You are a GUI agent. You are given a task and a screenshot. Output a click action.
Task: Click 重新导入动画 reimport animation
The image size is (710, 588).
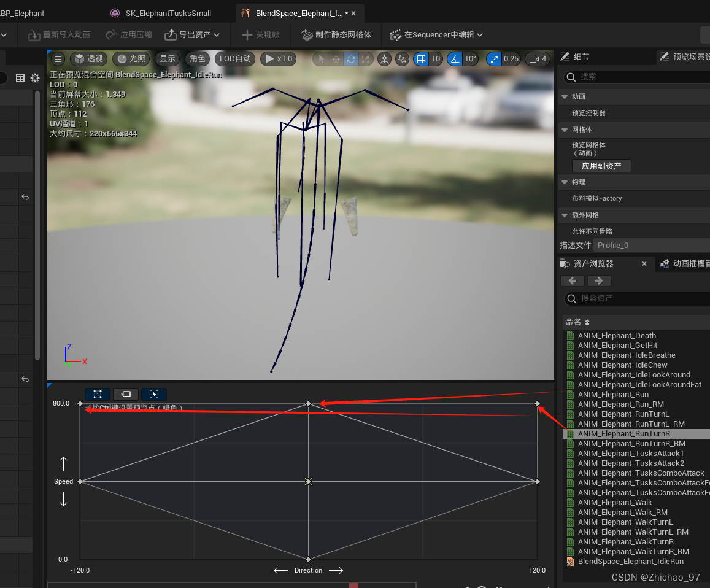tap(60, 35)
